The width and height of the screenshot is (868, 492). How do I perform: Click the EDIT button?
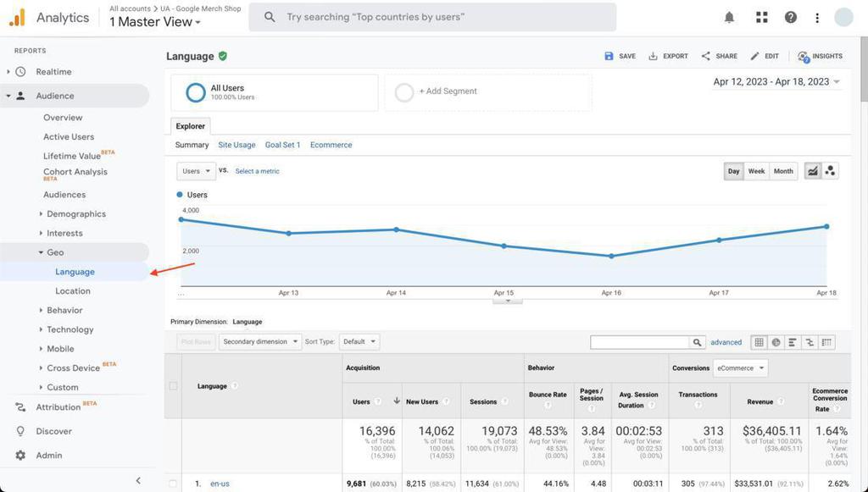[x=765, y=56]
